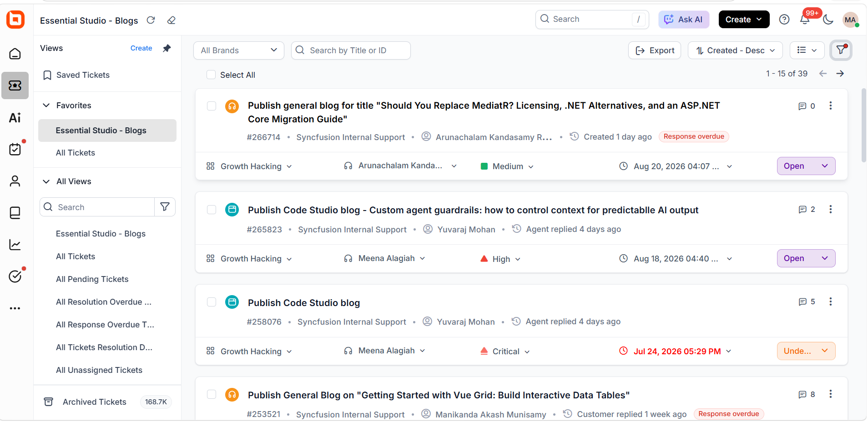The height and width of the screenshot is (422, 868).
Task: Switch to dark mode with the moon icon
Action: pos(828,20)
